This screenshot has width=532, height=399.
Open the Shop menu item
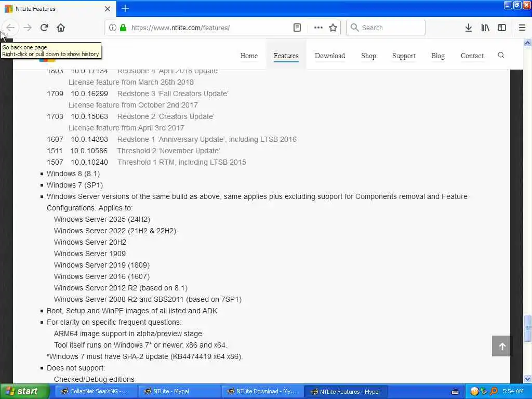(368, 56)
